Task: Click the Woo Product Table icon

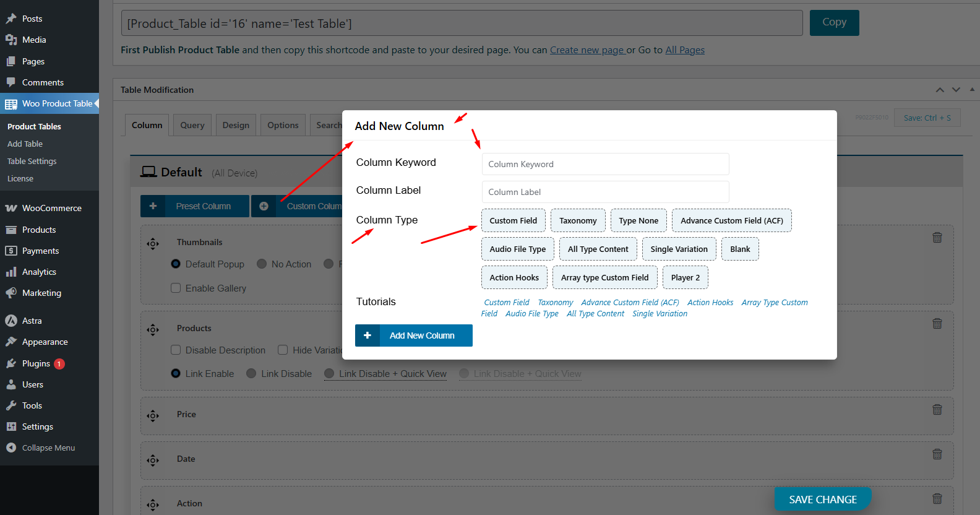Action: 11,104
